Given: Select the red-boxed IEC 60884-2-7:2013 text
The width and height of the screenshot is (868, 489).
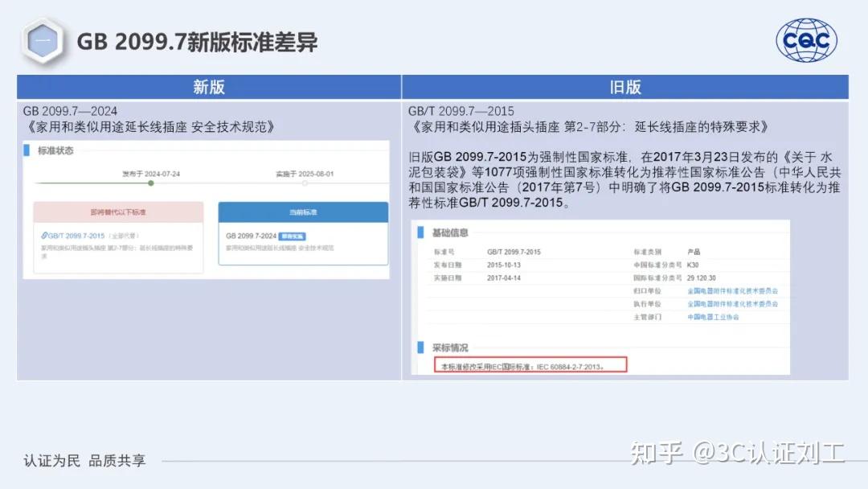Looking at the screenshot, I should tap(530, 364).
